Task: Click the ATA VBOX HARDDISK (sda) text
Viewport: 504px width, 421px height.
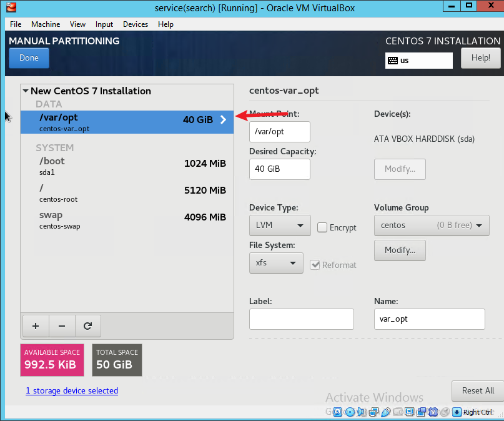Action: 424,139
